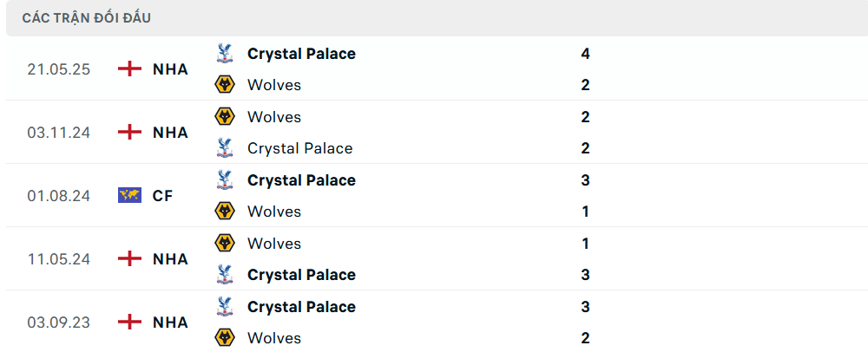
Task: Click Wolves crest in 03.11.24 match
Action: click(x=225, y=117)
